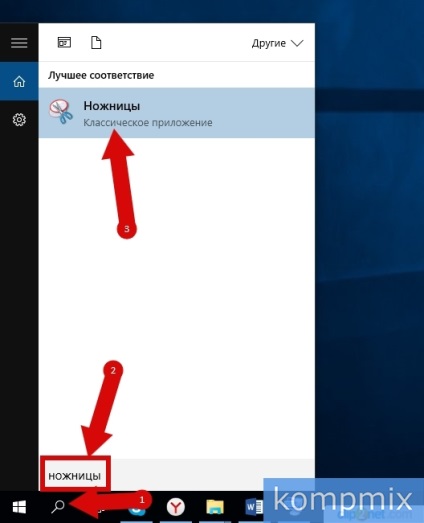424x523 pixels.
Task: Expand the Другие filter dropdown
Action: [x=277, y=43]
